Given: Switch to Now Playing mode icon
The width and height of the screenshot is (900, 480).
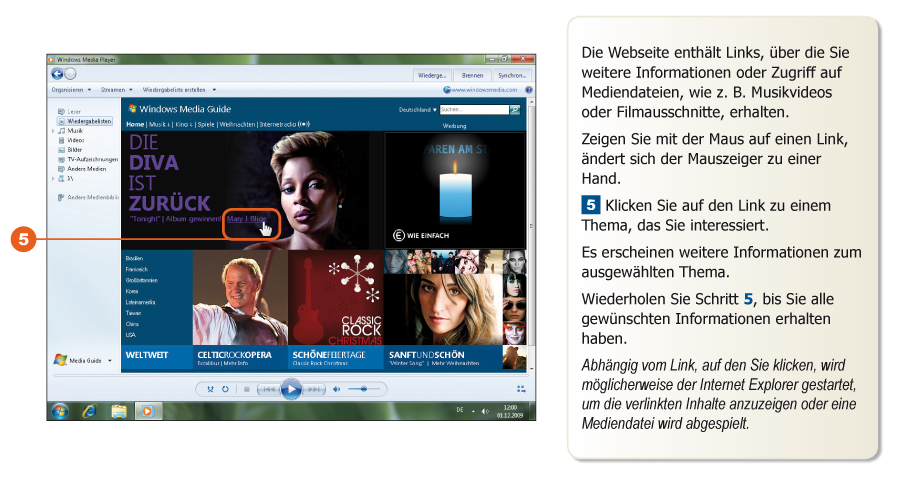Looking at the screenshot, I should [x=520, y=388].
